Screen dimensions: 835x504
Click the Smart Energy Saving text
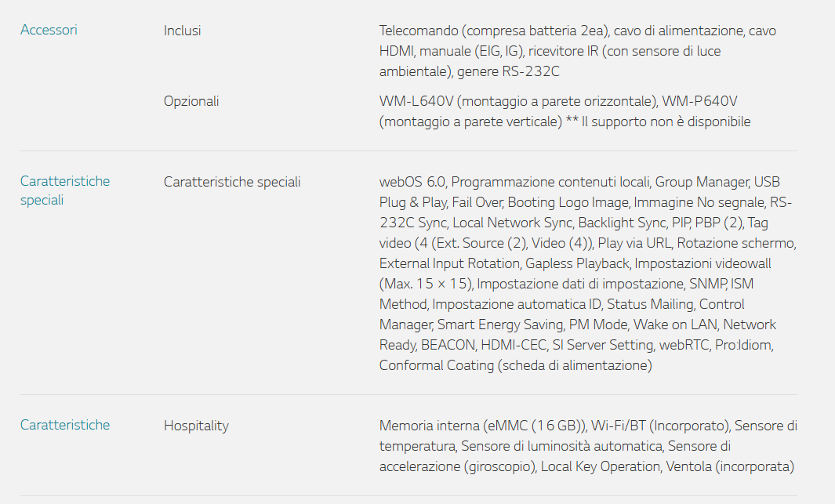coord(501,325)
